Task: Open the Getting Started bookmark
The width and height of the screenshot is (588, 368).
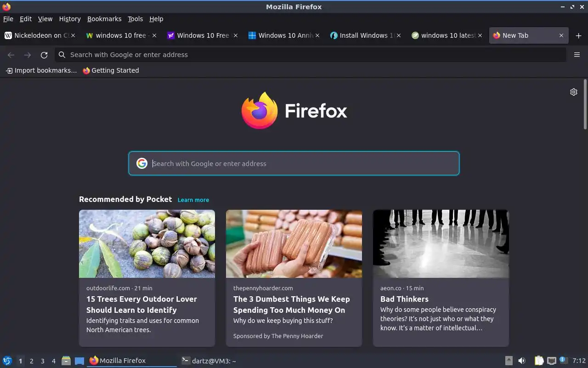Action: point(111,70)
